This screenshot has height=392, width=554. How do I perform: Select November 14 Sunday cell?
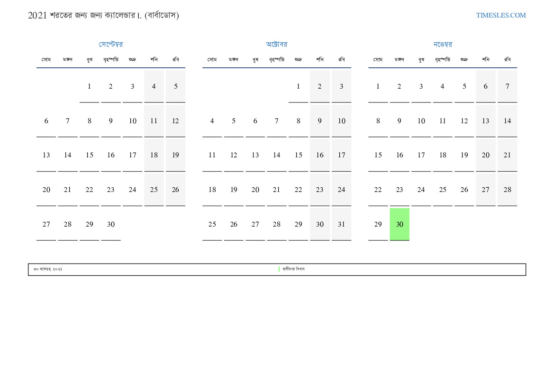(507, 121)
